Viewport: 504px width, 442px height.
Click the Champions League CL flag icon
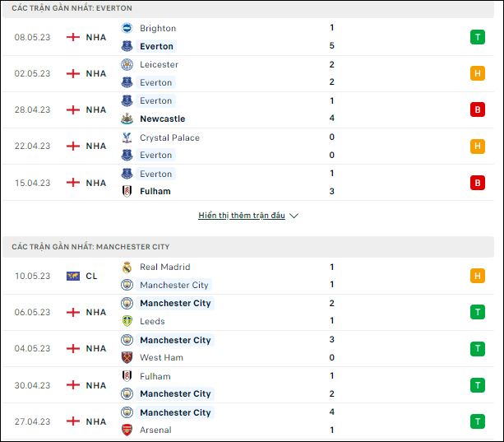click(x=73, y=276)
